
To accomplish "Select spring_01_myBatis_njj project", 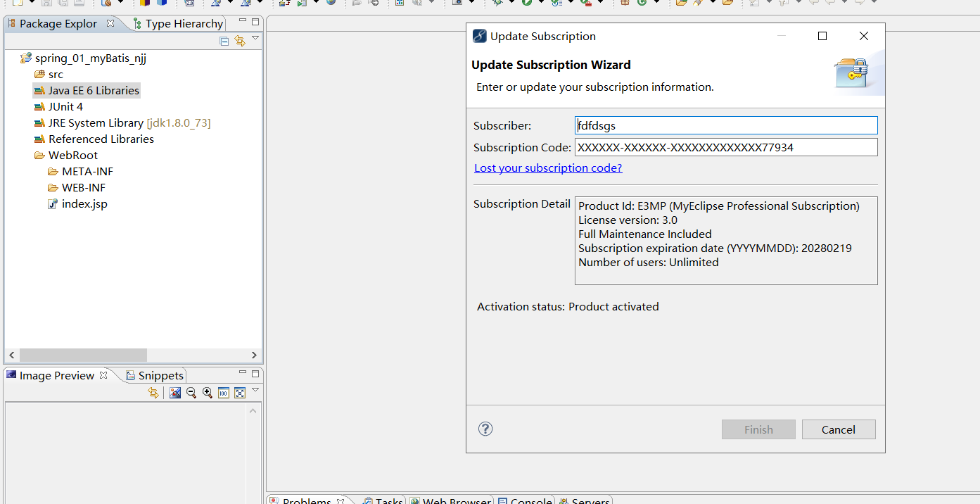I will pyautogui.click(x=90, y=58).
